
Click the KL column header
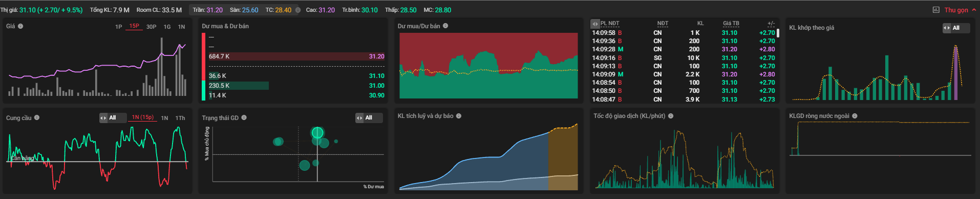tap(700, 23)
